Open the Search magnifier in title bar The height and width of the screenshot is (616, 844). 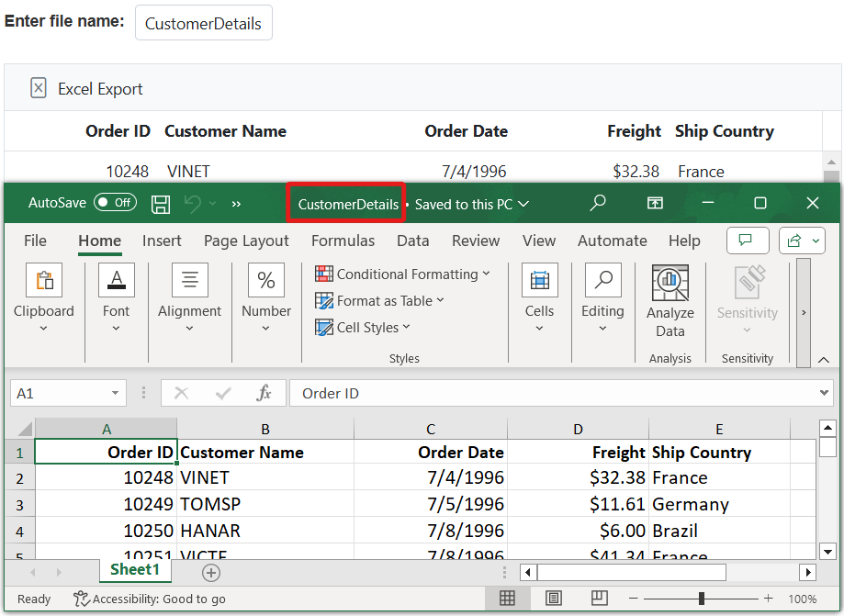[x=598, y=203]
